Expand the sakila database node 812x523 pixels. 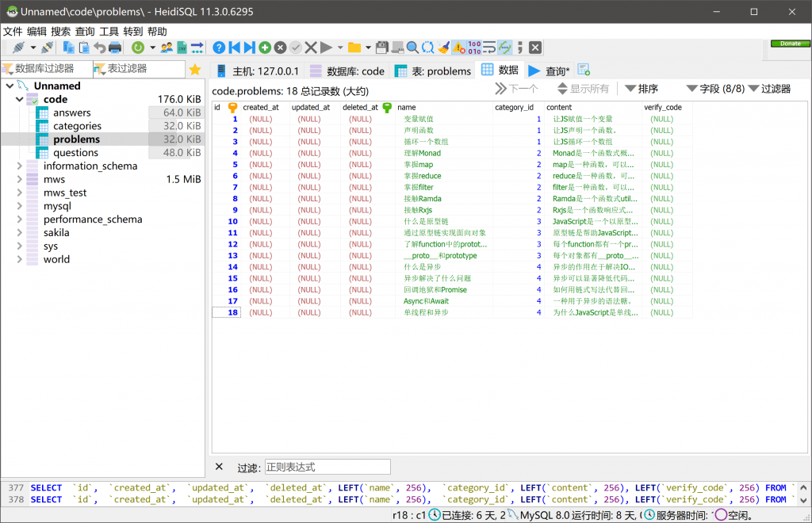click(x=20, y=232)
